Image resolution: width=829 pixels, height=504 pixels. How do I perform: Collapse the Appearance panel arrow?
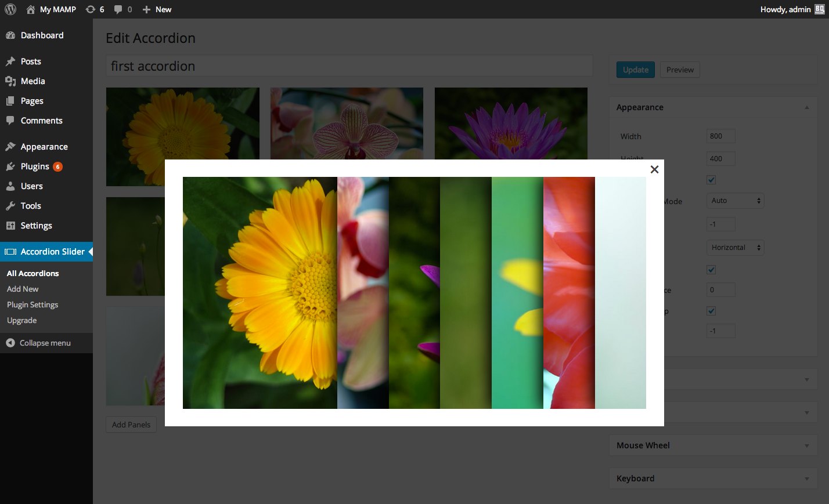[x=807, y=107]
